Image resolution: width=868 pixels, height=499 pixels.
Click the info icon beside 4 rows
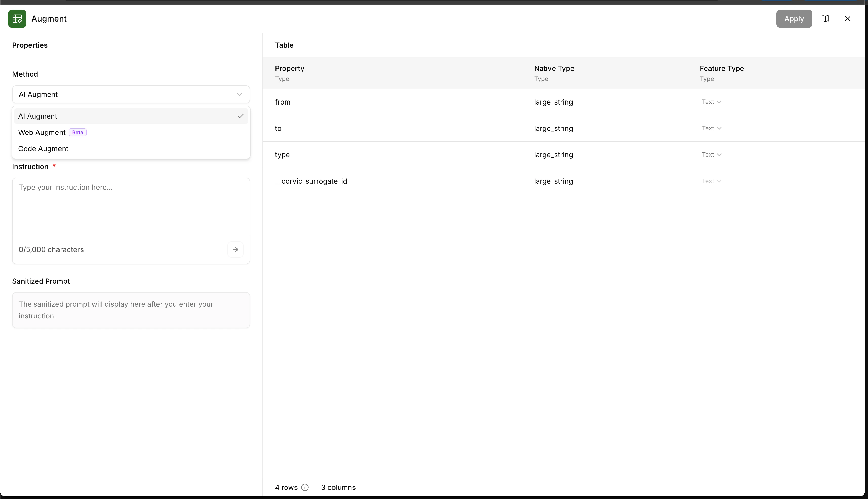pyautogui.click(x=305, y=487)
